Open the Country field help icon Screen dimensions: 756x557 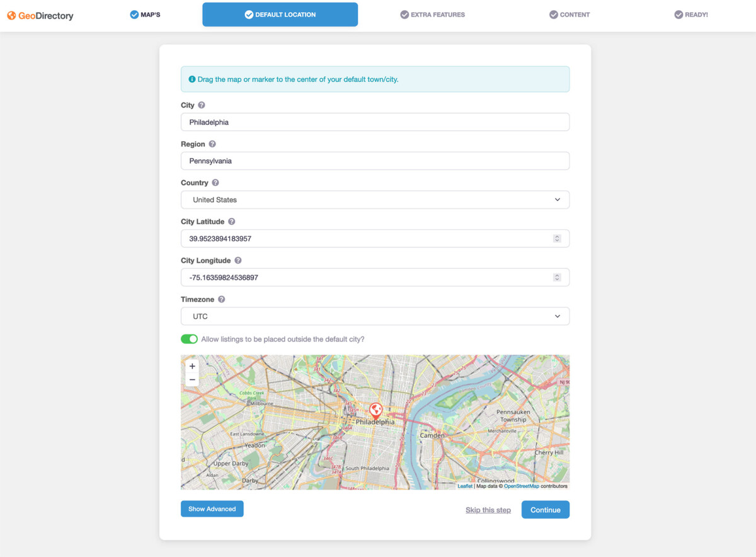pos(215,183)
